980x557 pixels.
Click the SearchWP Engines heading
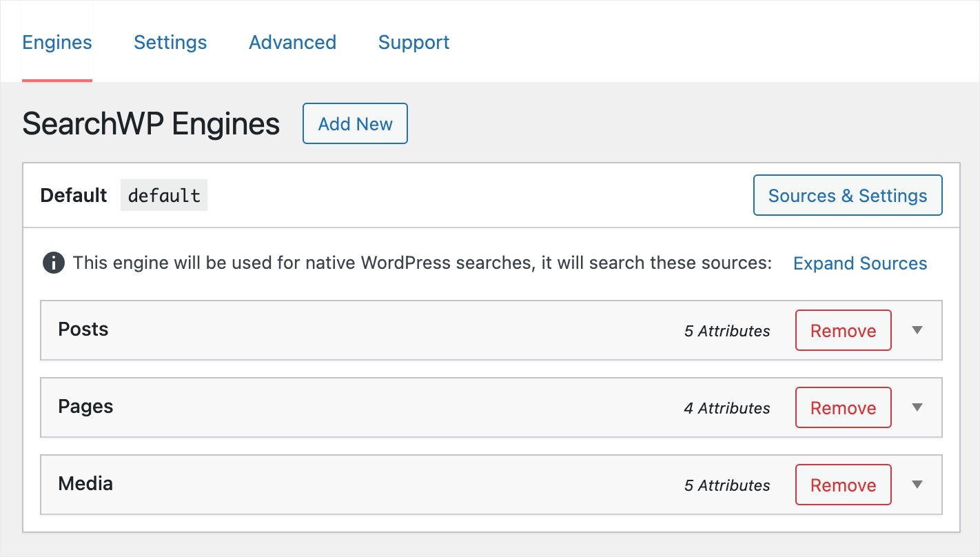click(151, 124)
